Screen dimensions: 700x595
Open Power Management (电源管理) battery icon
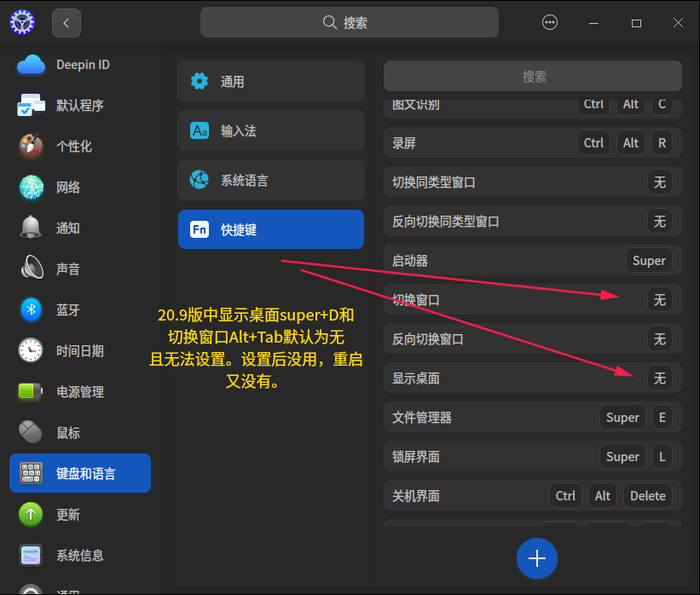click(30, 391)
